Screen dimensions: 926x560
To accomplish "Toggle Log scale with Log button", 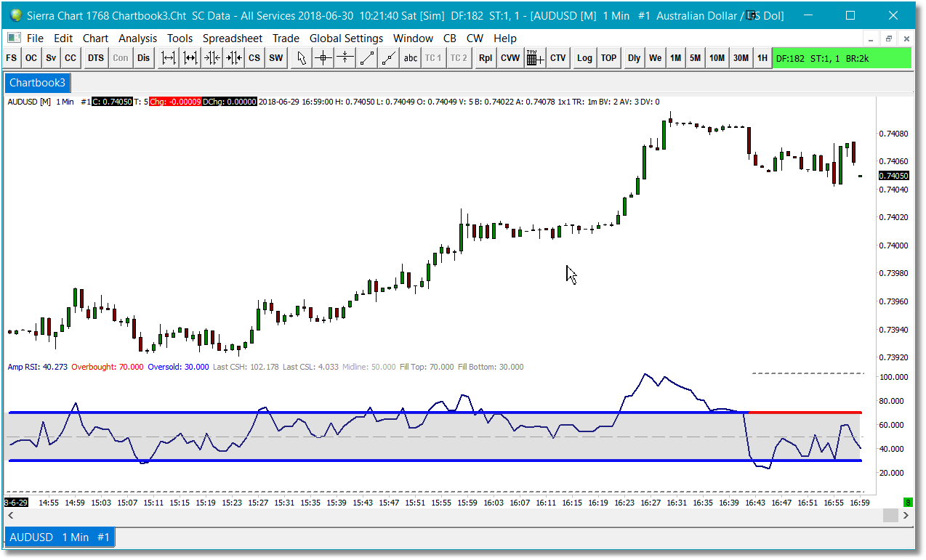I will (x=585, y=58).
